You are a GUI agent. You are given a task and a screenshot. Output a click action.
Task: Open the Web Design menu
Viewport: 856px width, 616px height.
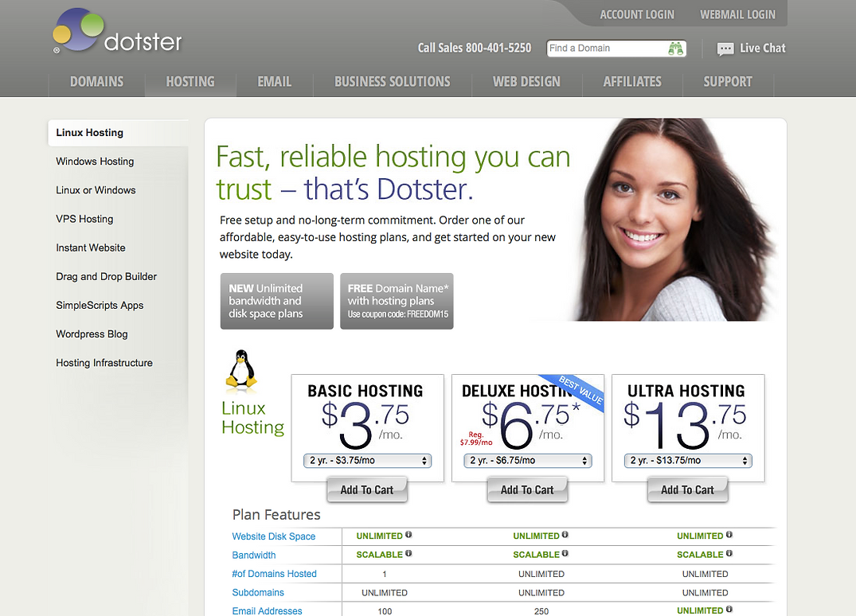pyautogui.click(x=527, y=82)
